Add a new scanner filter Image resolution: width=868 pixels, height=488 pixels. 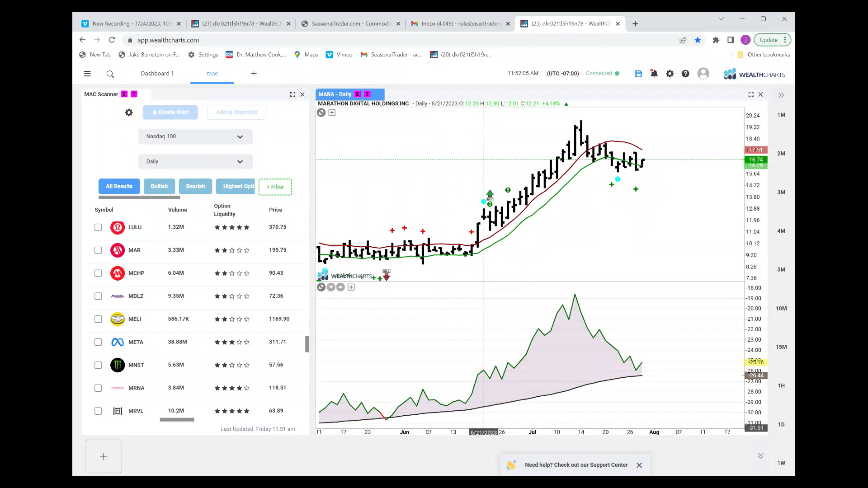tap(275, 187)
